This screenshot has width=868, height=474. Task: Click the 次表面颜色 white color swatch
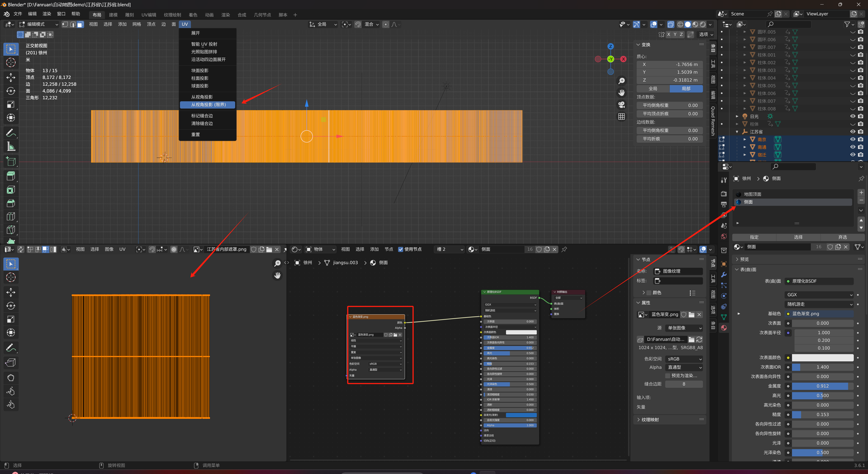coord(823,358)
